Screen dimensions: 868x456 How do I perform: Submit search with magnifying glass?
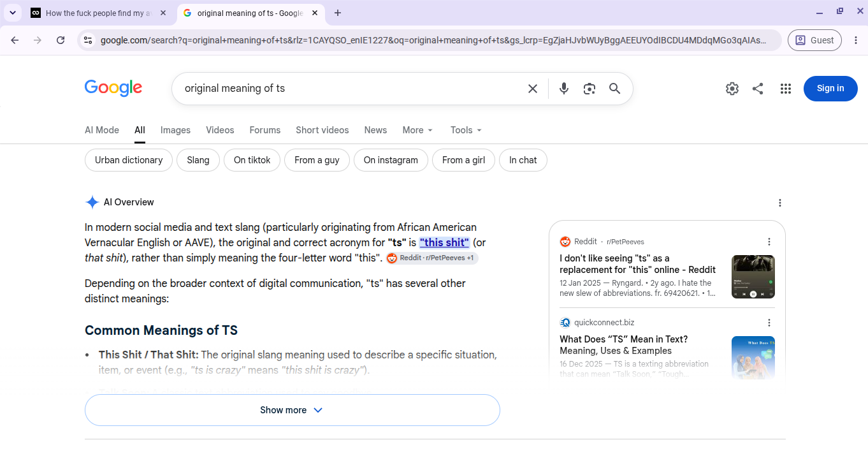click(x=614, y=89)
